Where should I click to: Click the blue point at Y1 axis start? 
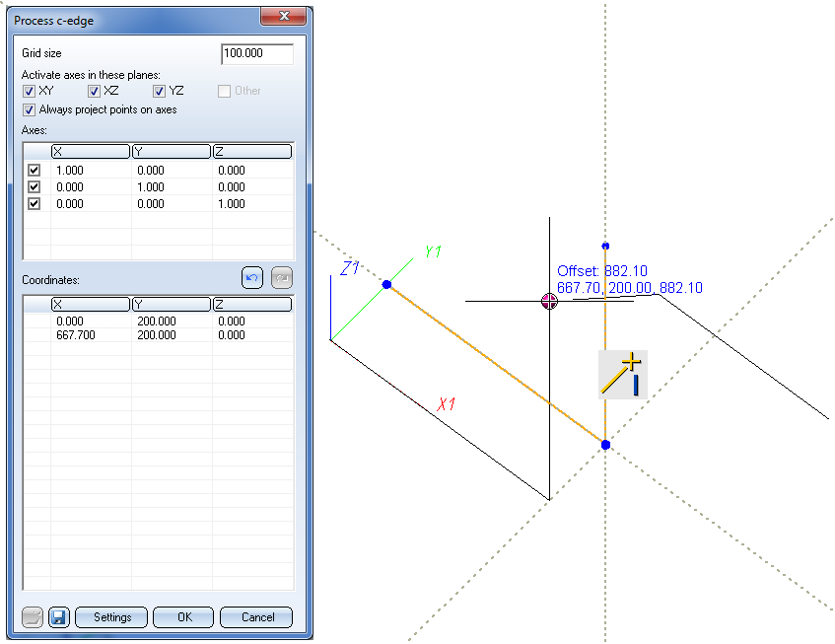click(x=386, y=284)
